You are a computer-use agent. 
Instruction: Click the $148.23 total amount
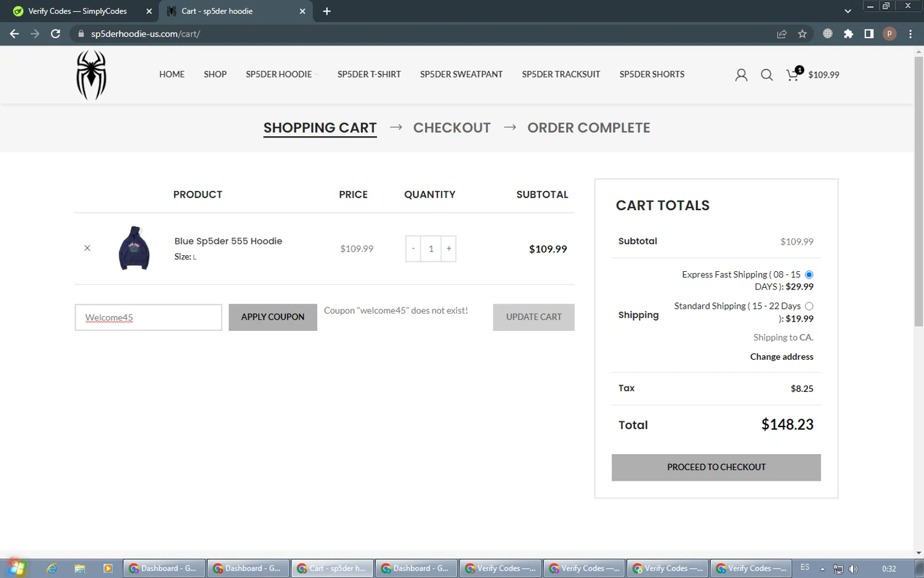click(787, 425)
